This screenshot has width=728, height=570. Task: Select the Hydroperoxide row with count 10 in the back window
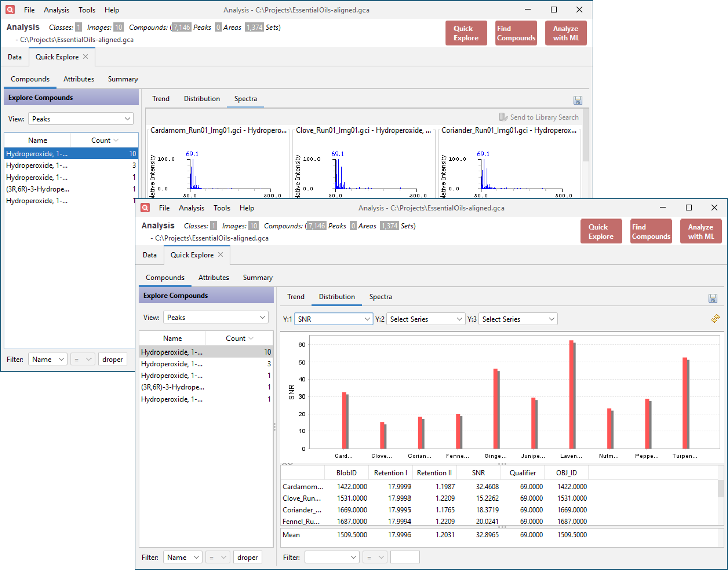pyautogui.click(x=71, y=154)
